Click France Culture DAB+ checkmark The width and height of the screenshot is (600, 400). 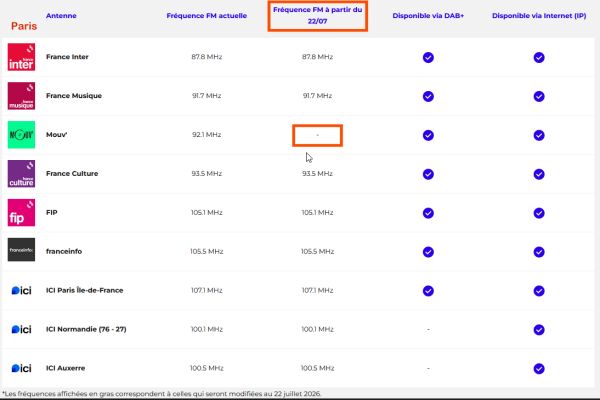click(x=428, y=174)
